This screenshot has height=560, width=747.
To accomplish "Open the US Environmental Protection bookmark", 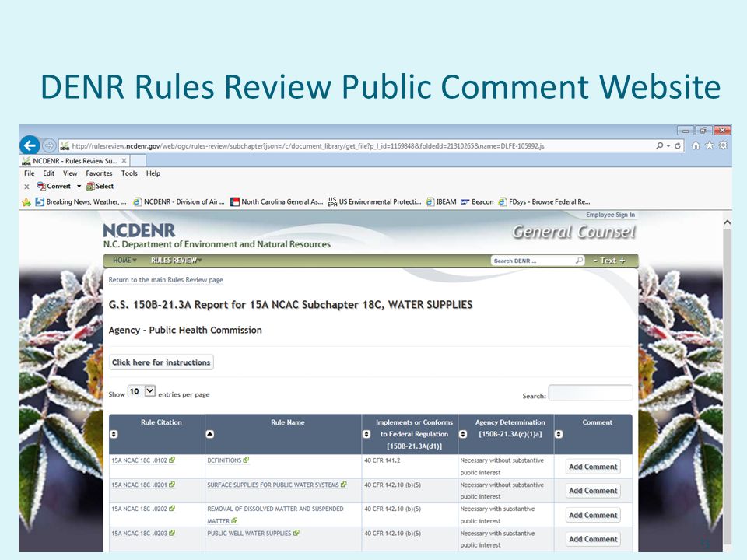I will pyautogui.click(x=374, y=202).
